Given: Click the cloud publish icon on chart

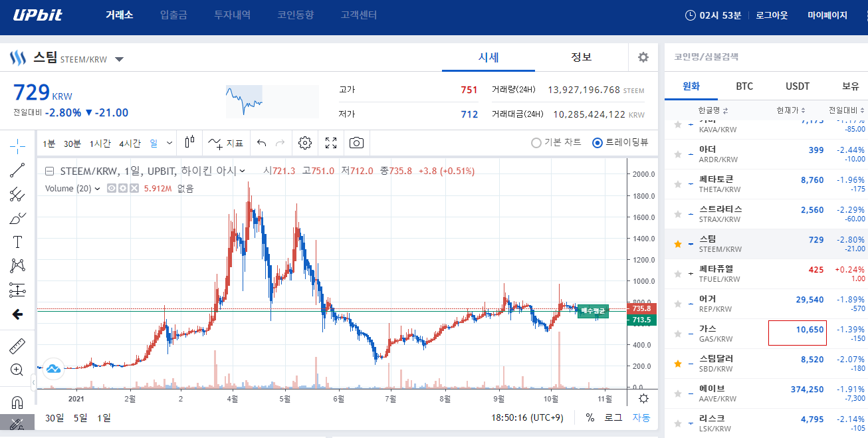Looking at the screenshot, I should (x=53, y=368).
